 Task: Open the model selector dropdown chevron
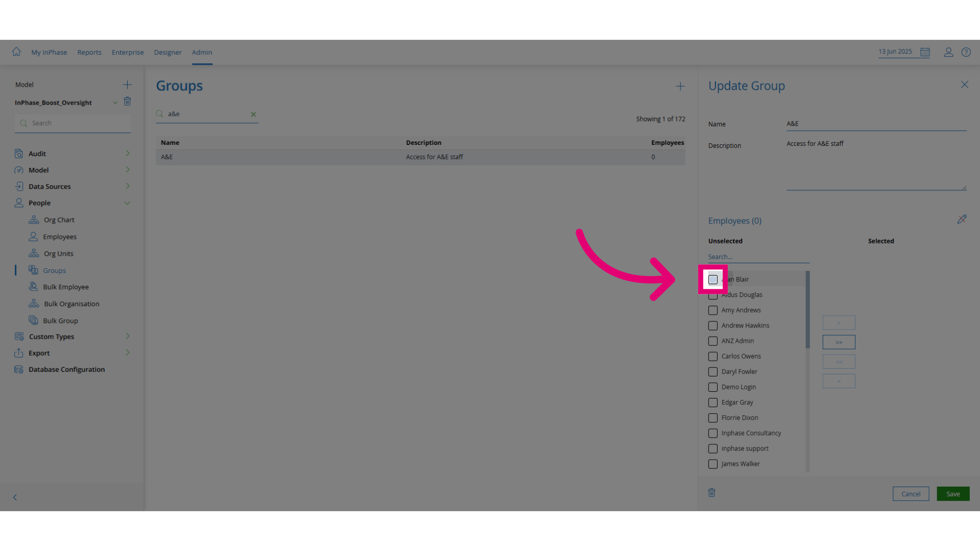[115, 103]
